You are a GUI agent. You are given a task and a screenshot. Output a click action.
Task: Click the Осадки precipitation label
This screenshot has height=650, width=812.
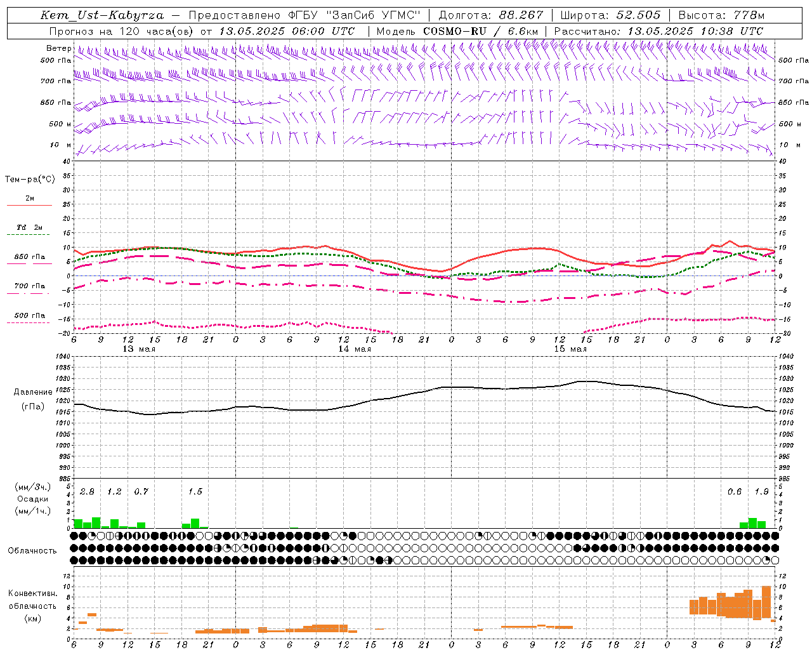[33, 499]
